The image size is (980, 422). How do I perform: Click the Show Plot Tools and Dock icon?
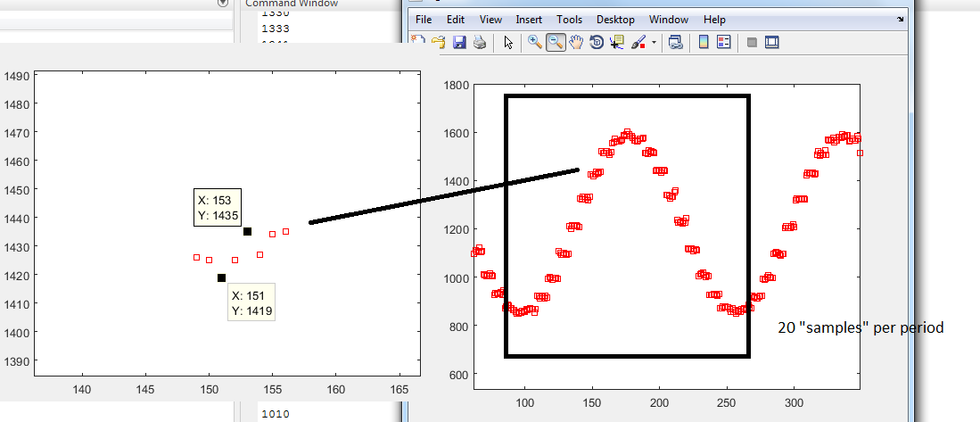(x=772, y=43)
